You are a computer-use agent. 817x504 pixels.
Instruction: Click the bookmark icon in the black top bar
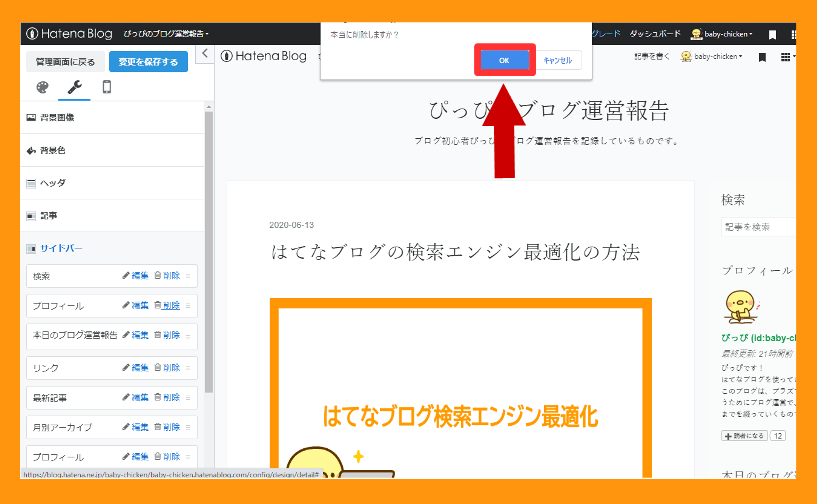click(x=772, y=34)
